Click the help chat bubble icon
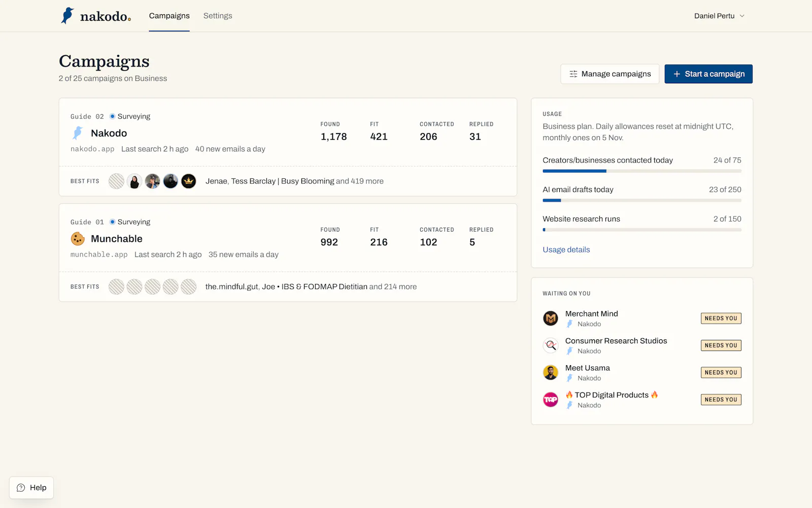Viewport: 812px width, 508px height. click(21, 488)
